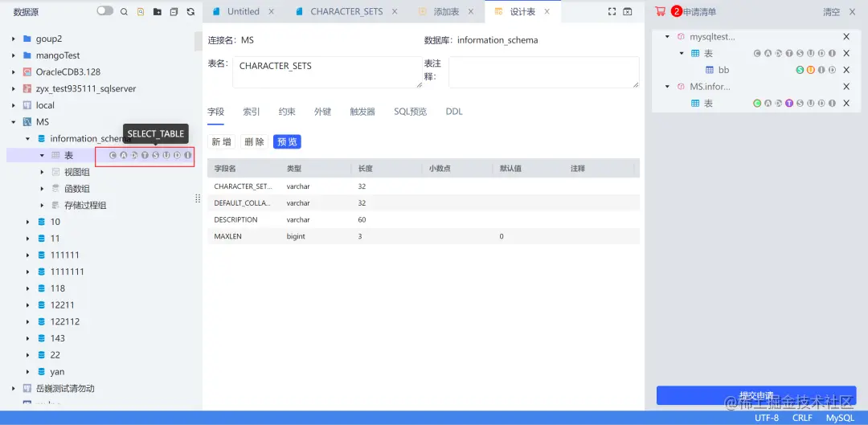Click the blue 提交申请 button

coord(756,395)
